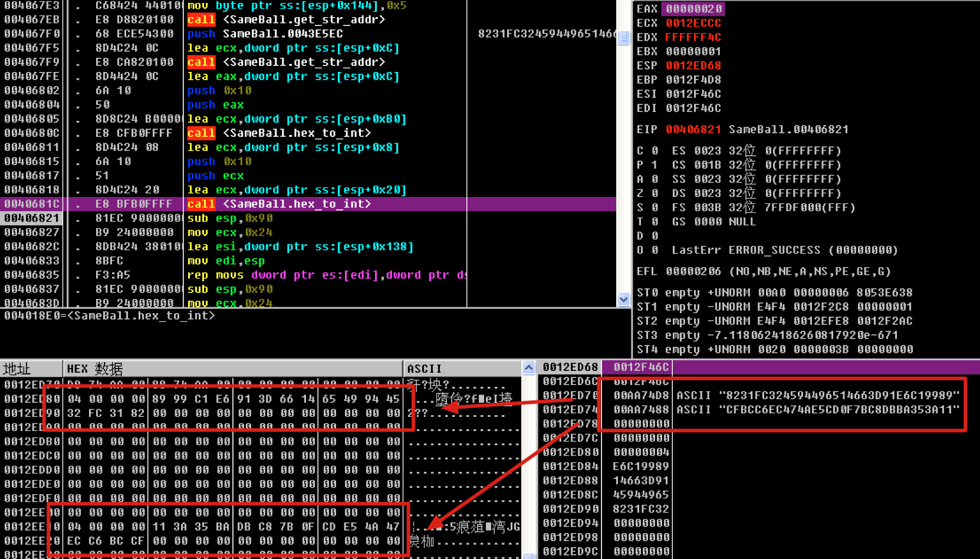The height and width of the screenshot is (559, 980).
Task: Click the disassembly pane scrollbar thumb
Action: 623,37
